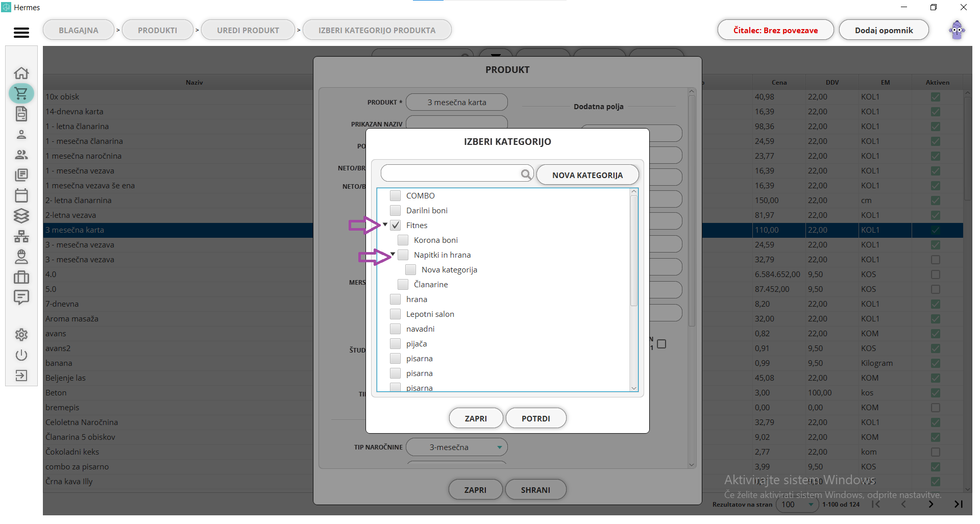Viewport: 980px width, 524px height.
Task: Check the Napitki in hrana checkbox
Action: [403, 255]
